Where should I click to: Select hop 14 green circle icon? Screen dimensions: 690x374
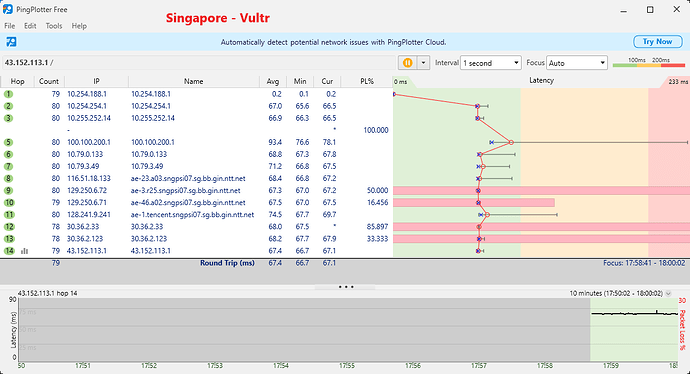[9, 251]
